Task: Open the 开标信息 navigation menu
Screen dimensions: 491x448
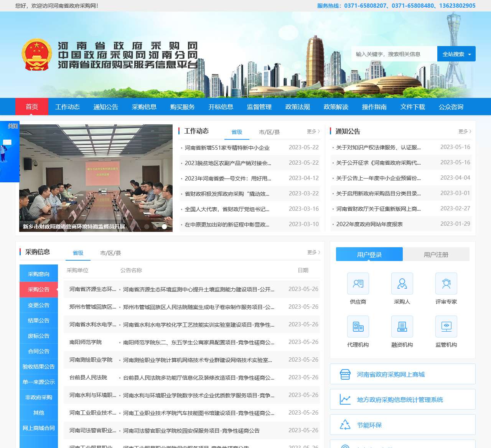Action: pyautogui.click(x=221, y=107)
